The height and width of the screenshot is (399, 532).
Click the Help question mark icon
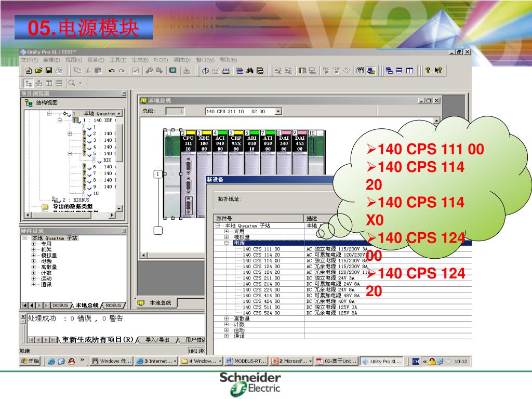tap(428, 71)
